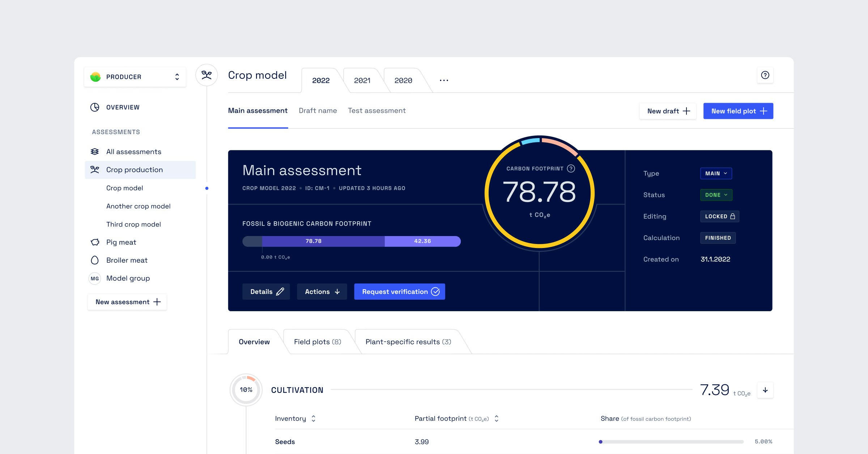Open Crop model sidebar item
This screenshot has height=454, width=868.
click(125, 188)
